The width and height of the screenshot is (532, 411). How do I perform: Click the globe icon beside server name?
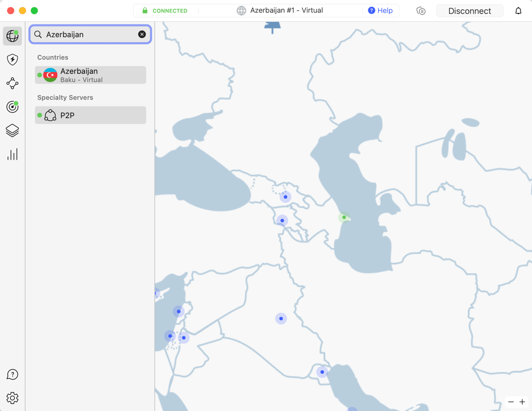point(241,10)
